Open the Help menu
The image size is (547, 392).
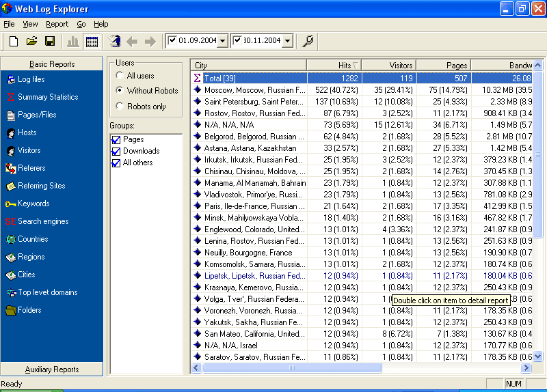tap(101, 24)
